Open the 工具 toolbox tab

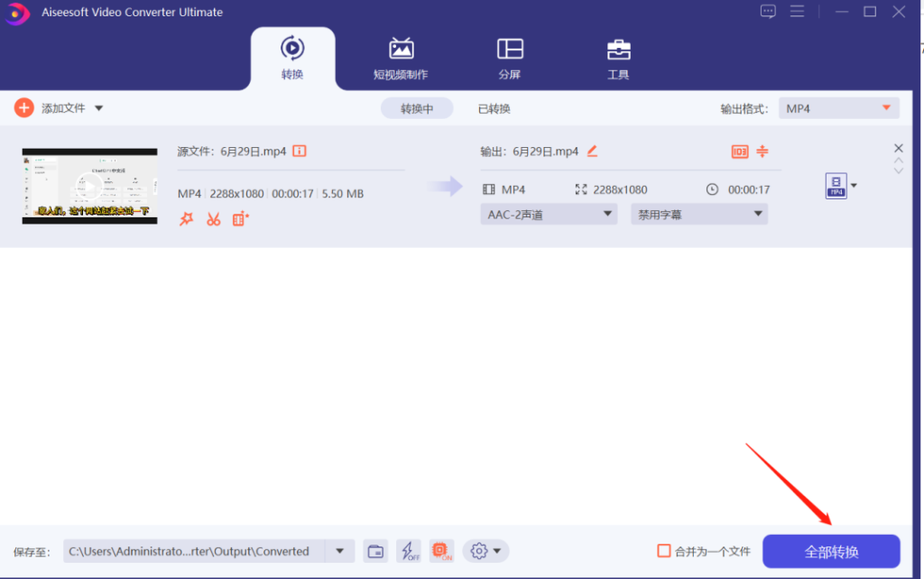click(x=618, y=59)
